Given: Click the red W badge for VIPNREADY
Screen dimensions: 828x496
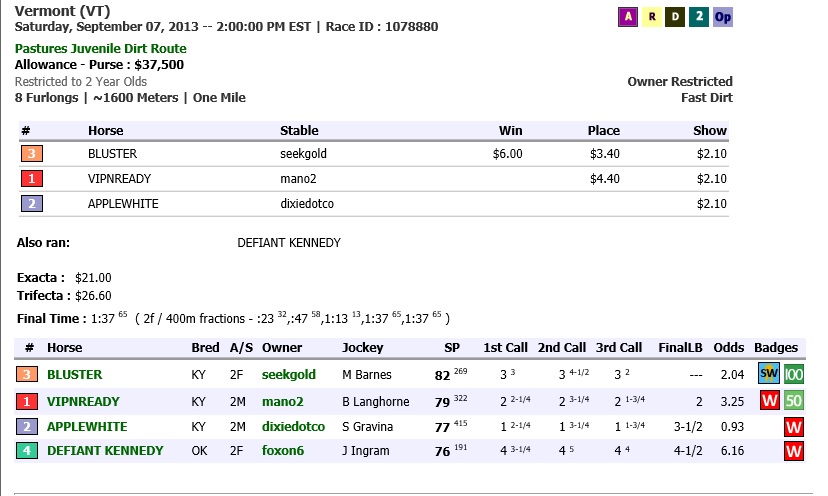Looking at the screenshot, I should click(769, 401).
